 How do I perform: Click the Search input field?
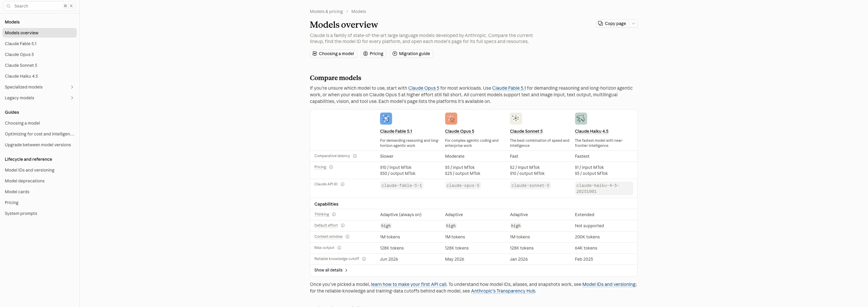tap(39, 6)
